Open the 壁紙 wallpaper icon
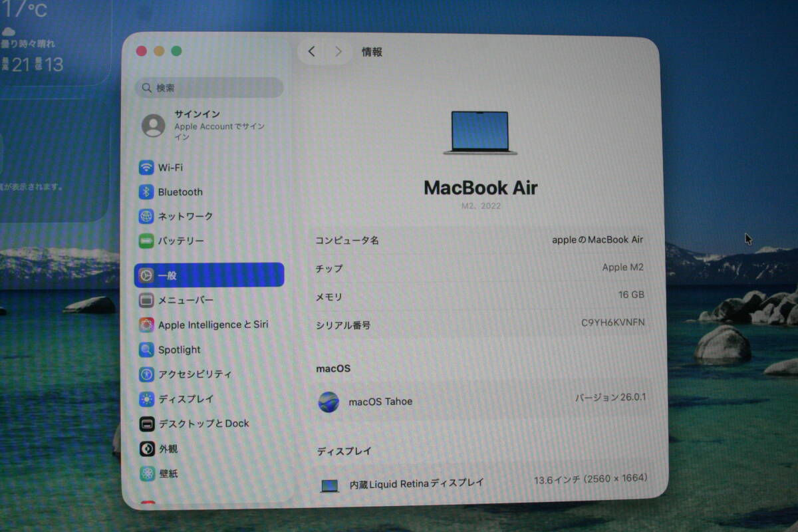798x532 pixels. point(146,473)
